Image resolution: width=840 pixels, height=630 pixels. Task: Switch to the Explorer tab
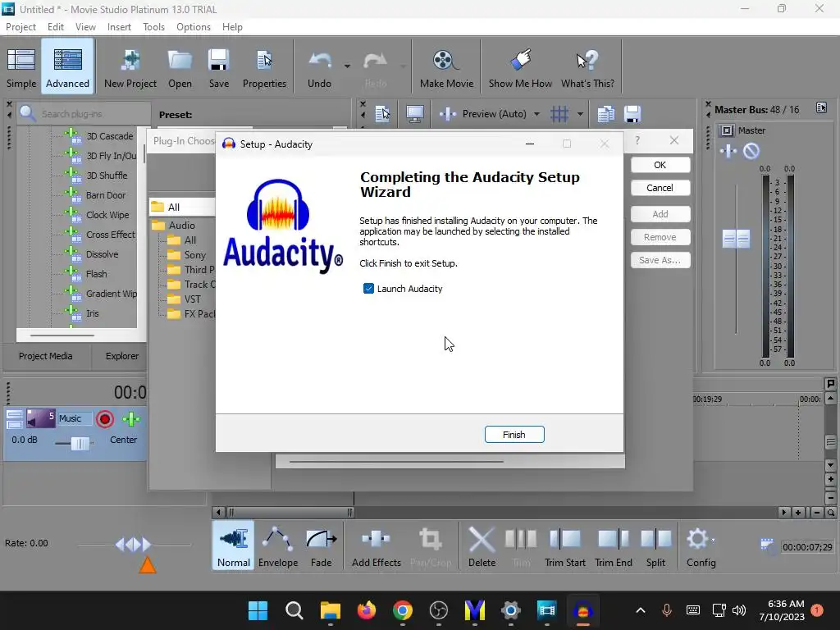click(121, 356)
